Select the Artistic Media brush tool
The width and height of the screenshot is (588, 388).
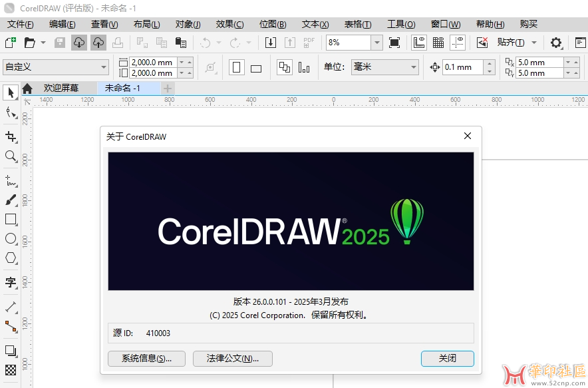pyautogui.click(x=11, y=200)
